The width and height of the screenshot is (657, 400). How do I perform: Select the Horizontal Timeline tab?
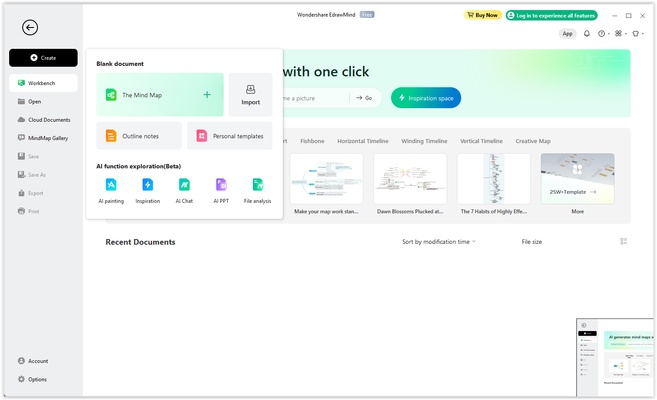[362, 141]
